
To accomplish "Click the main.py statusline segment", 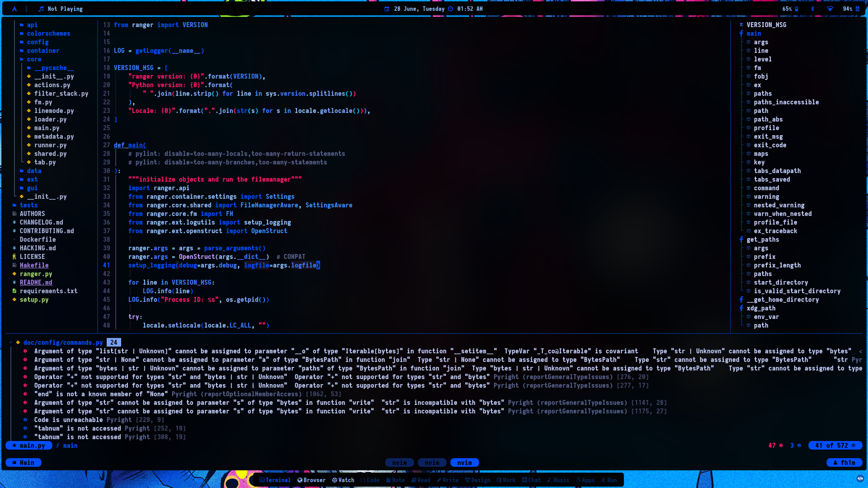I will (x=28, y=446).
